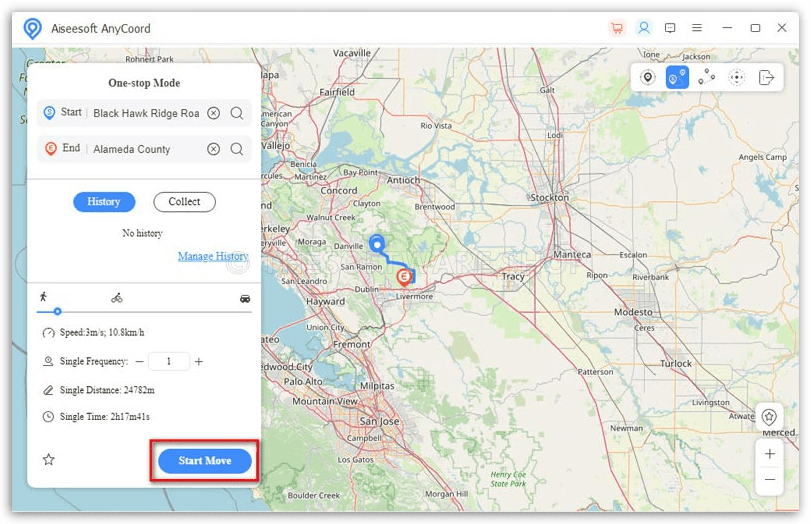Add route to favorites with star icon
811x524 pixels.
49,459
